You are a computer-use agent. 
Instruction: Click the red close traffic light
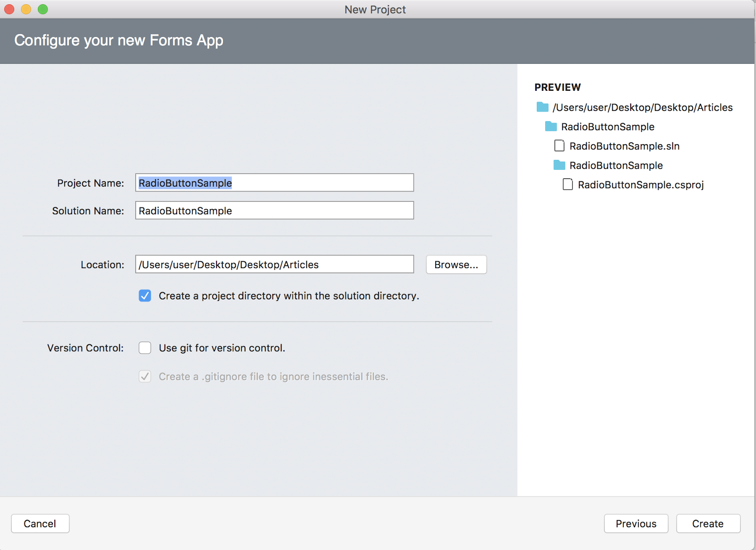9,9
